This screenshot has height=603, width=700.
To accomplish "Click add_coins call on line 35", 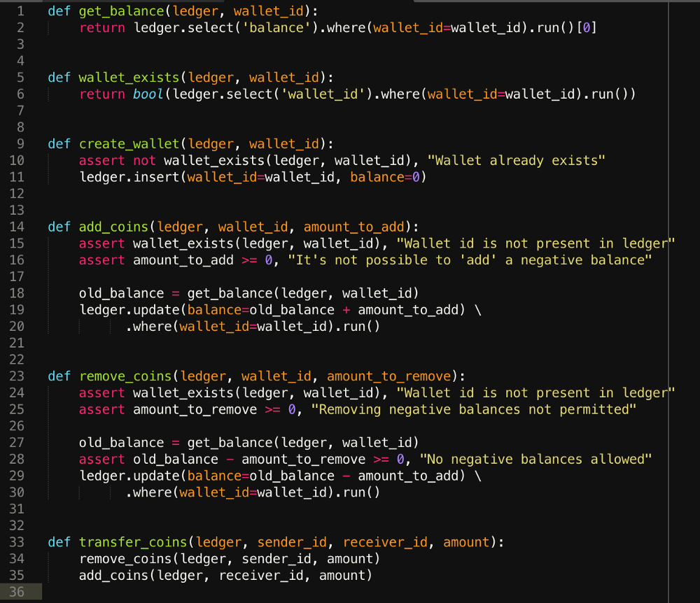I will (113, 575).
